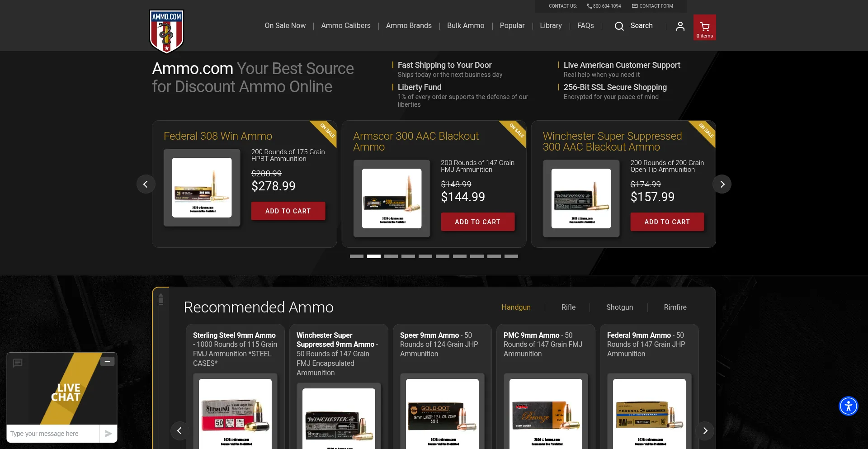
Task: Click the bullet icon beside Recommended Ammo
Action: click(161, 299)
